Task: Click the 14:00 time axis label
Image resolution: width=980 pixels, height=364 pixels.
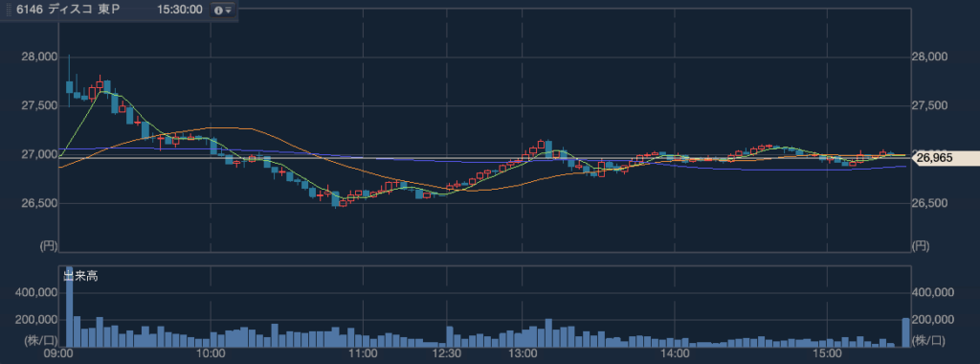Action: pyautogui.click(x=674, y=354)
